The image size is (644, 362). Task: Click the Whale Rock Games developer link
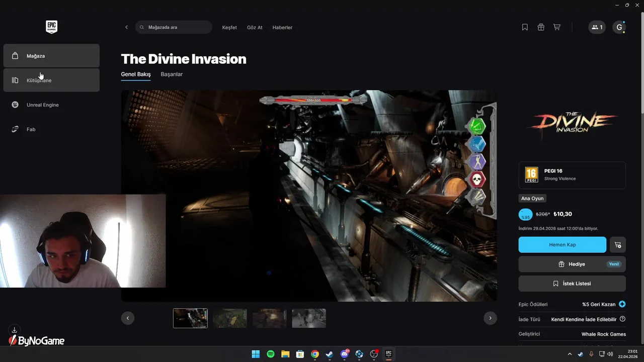(604, 334)
